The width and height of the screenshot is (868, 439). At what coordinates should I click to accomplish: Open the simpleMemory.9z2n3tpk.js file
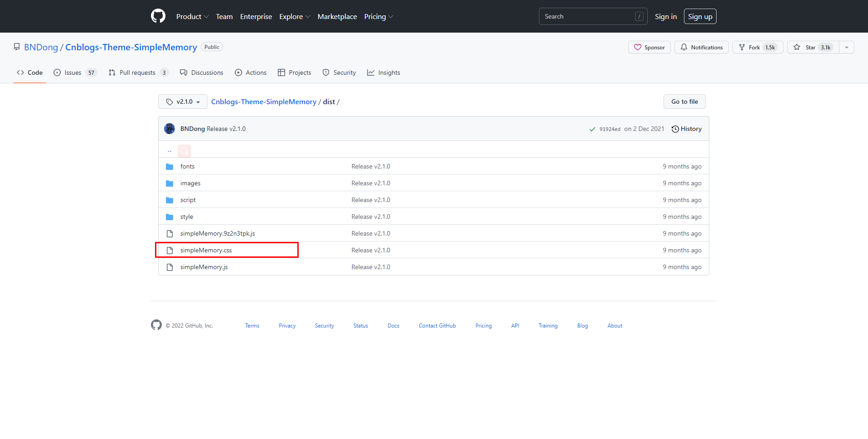[x=218, y=233]
